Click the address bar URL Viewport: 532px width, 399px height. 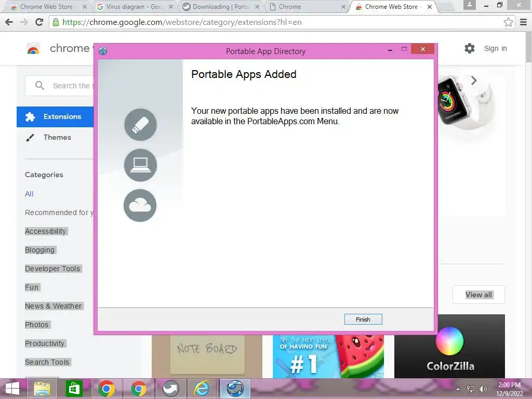182,22
